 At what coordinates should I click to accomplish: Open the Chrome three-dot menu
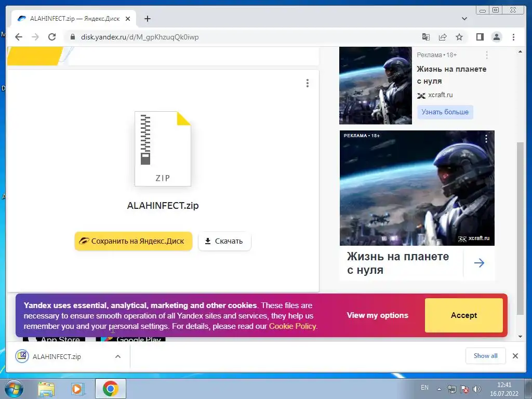point(513,37)
